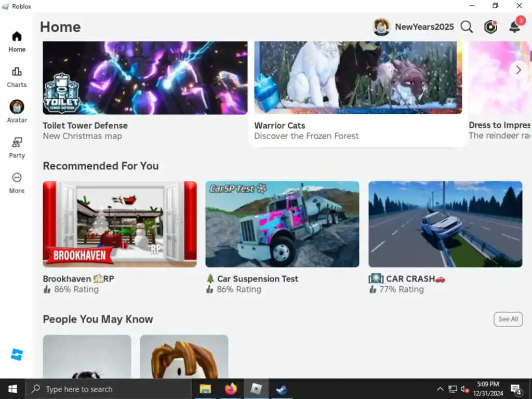
Task: Click the Roblox taskbar icon
Action: coord(256,389)
